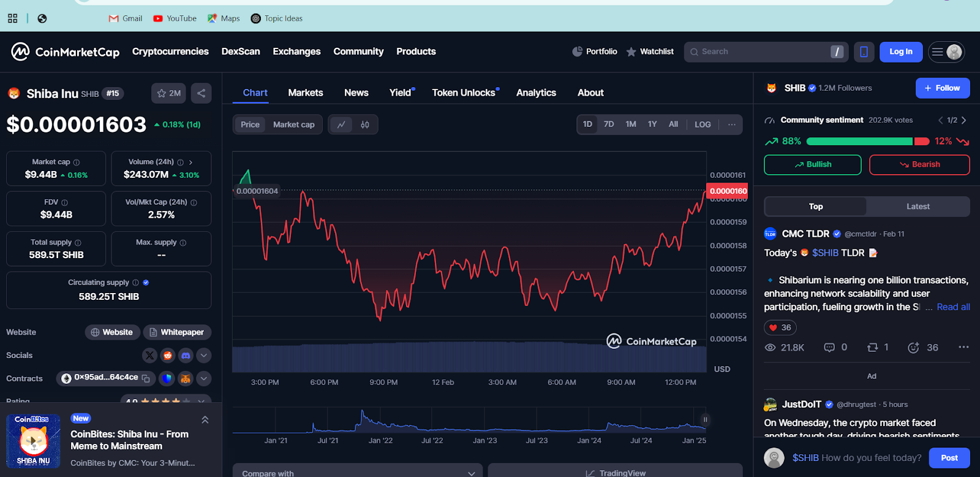Switch chart to Market cap view

[x=293, y=124]
